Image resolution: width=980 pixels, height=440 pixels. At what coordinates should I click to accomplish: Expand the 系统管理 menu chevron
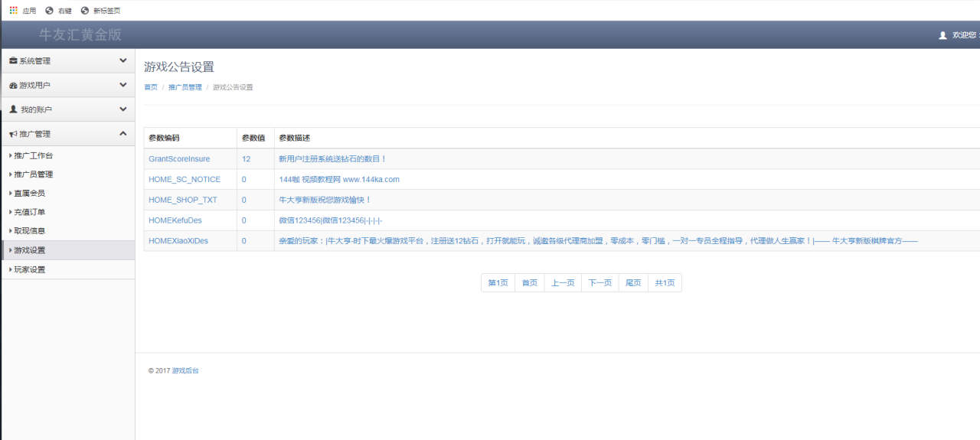coord(123,60)
